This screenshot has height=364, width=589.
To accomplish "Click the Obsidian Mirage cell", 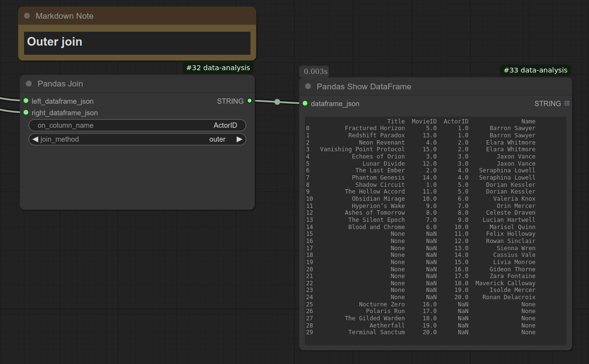I will (x=378, y=199).
